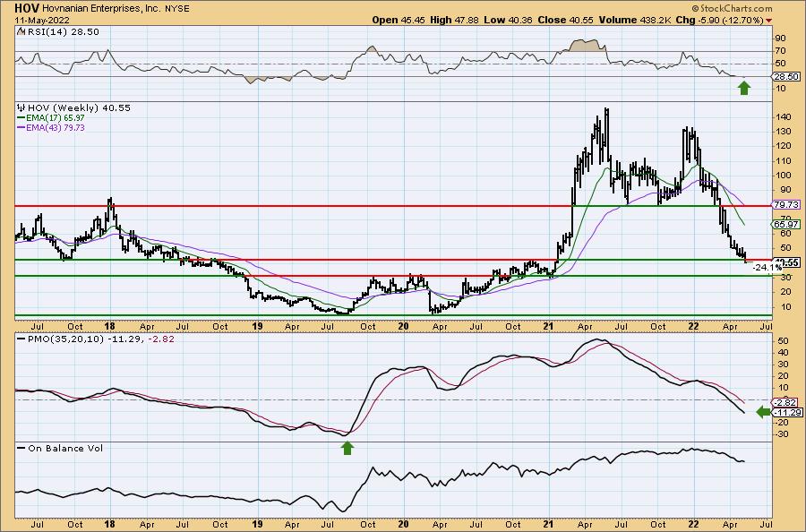The image size is (806, 532).
Task: Click the 110 level on the price axis
Action: [784, 161]
